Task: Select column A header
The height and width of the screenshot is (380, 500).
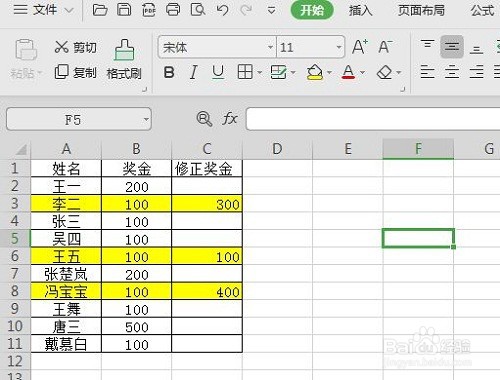Action: tap(66, 149)
